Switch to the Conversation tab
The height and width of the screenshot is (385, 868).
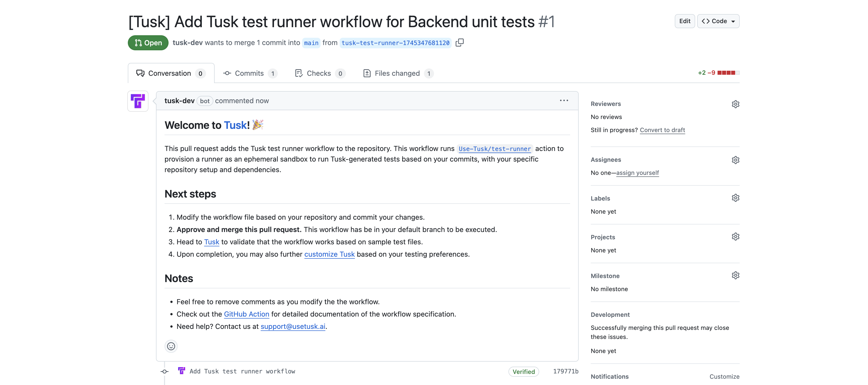(171, 73)
